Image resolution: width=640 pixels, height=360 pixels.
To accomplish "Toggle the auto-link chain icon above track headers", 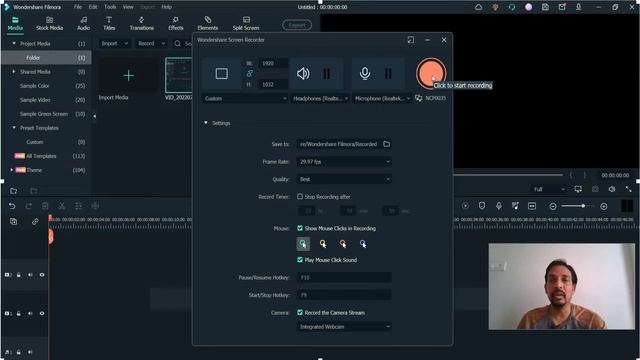I will pos(35,222).
